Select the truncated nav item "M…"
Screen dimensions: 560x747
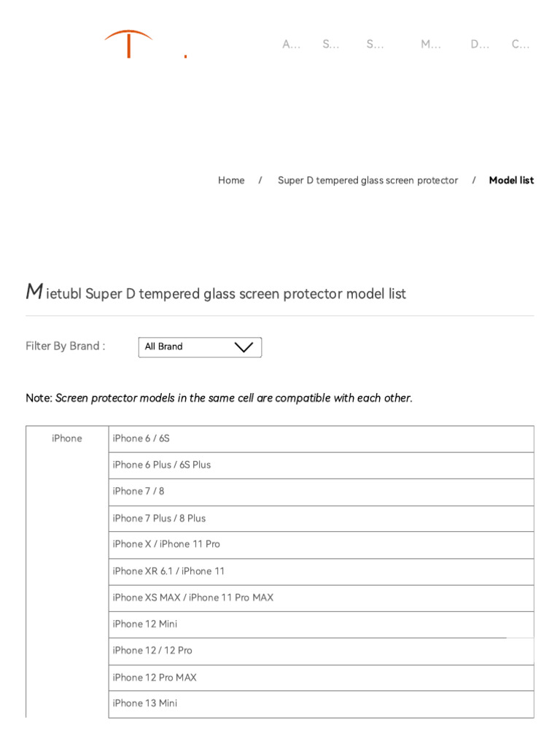[430, 44]
